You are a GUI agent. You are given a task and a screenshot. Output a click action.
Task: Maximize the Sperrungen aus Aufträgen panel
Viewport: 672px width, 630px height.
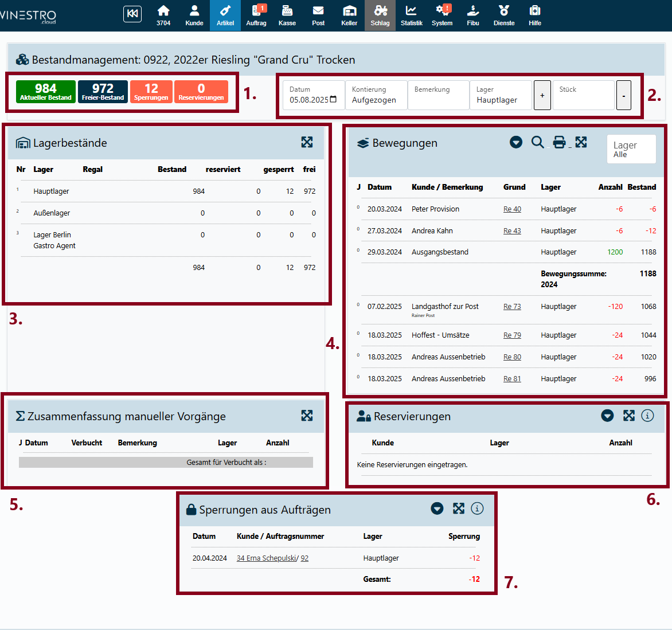coord(458,508)
